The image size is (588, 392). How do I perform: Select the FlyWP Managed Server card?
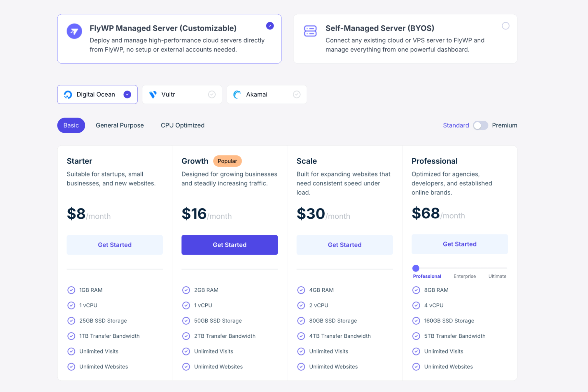(169, 39)
